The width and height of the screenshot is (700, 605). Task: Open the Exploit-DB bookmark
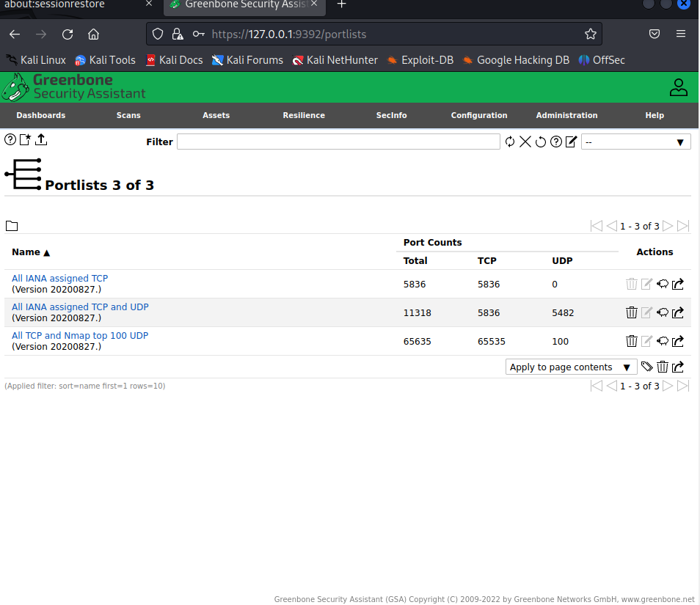coord(420,60)
